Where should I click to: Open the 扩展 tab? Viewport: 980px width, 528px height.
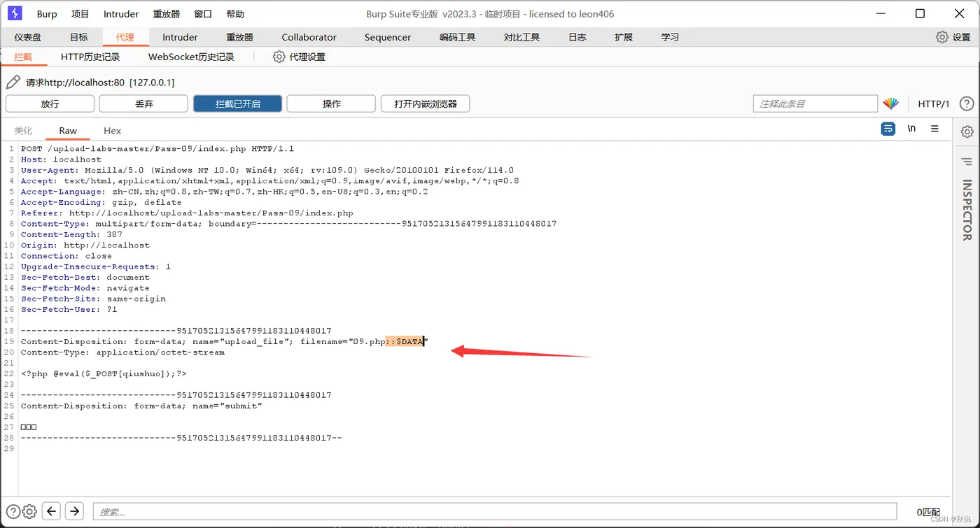(624, 37)
